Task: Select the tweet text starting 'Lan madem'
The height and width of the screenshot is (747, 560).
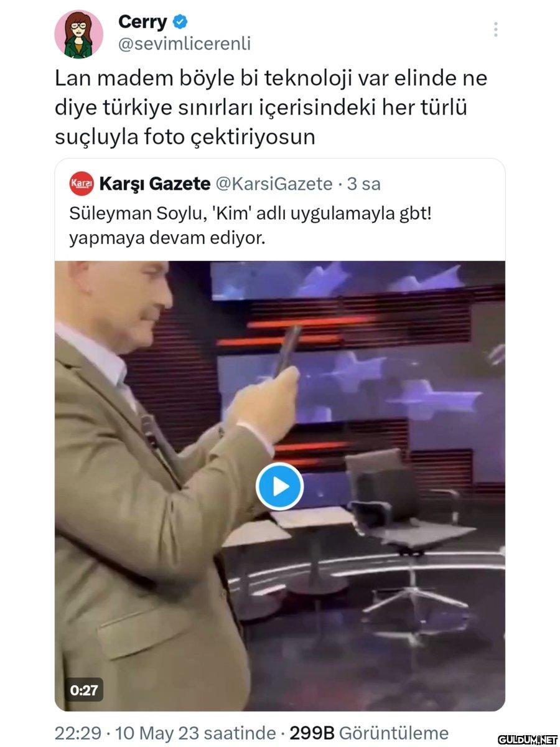Action: coord(271,107)
